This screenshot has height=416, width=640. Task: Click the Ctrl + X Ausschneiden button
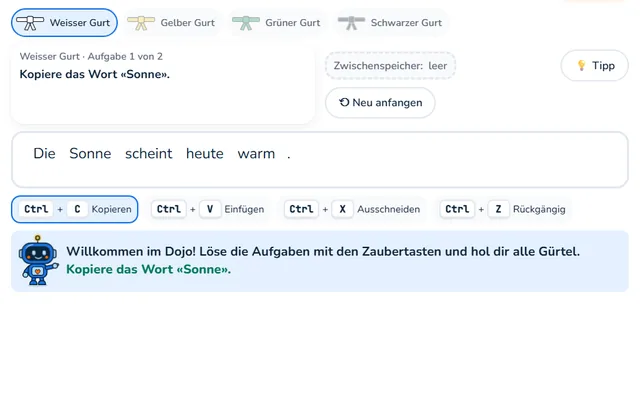(352, 209)
